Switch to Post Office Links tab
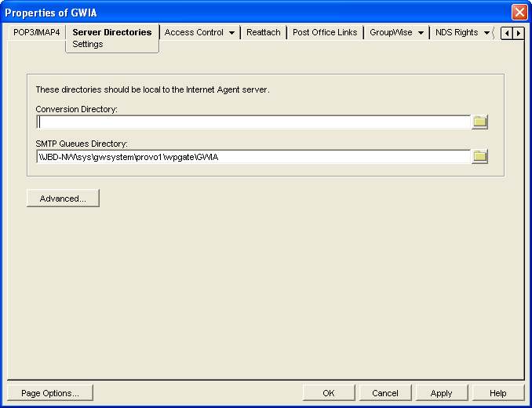The width and height of the screenshot is (532, 408). tap(325, 32)
